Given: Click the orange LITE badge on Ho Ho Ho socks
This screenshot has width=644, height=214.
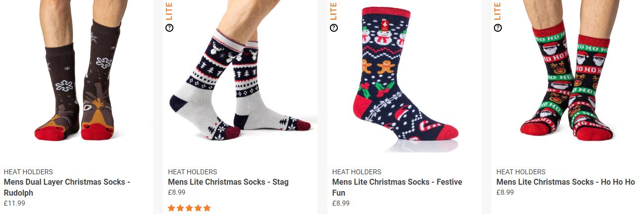Looking at the screenshot, I should pyautogui.click(x=497, y=11).
